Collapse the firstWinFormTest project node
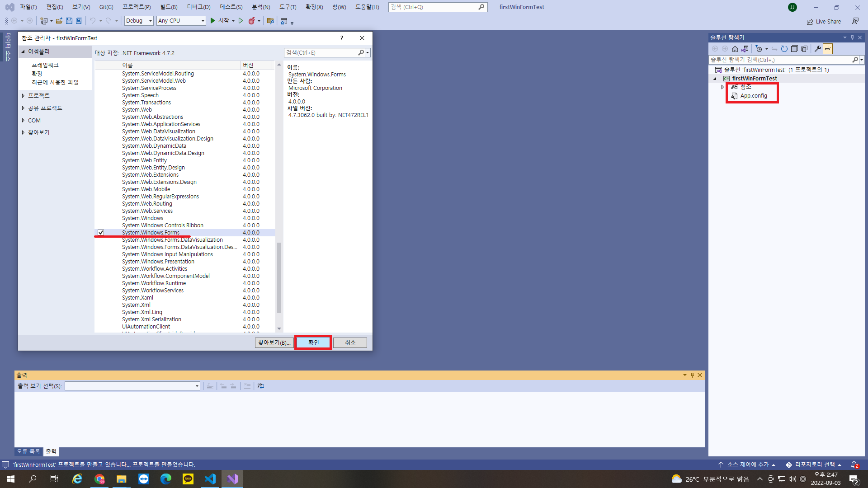The width and height of the screenshot is (868, 488). pos(715,79)
